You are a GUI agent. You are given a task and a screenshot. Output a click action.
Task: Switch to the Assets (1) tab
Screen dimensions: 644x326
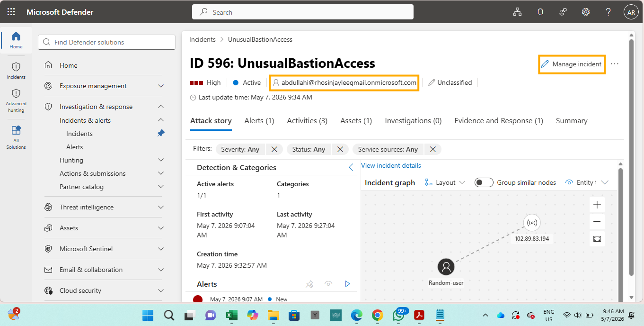pos(356,121)
